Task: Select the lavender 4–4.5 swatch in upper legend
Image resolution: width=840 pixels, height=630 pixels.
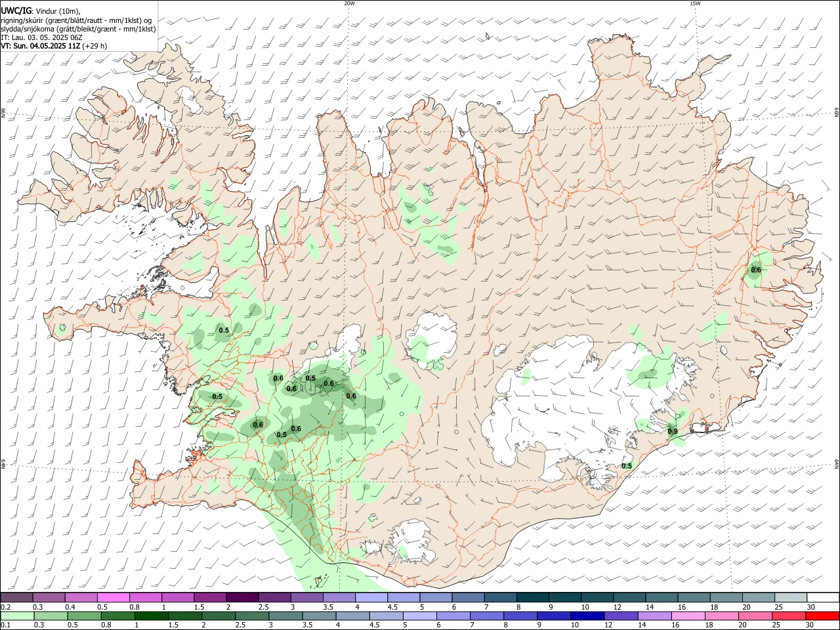Action: (371, 597)
